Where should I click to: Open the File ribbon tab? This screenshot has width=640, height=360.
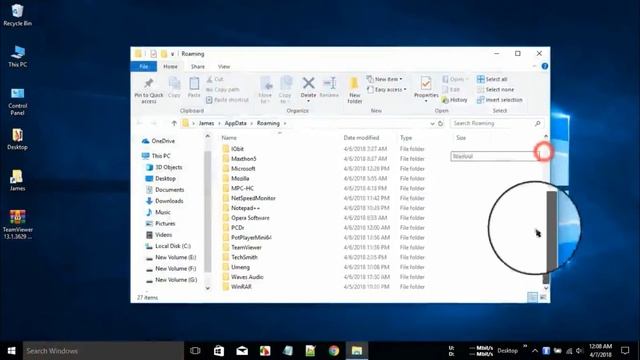pos(144,66)
